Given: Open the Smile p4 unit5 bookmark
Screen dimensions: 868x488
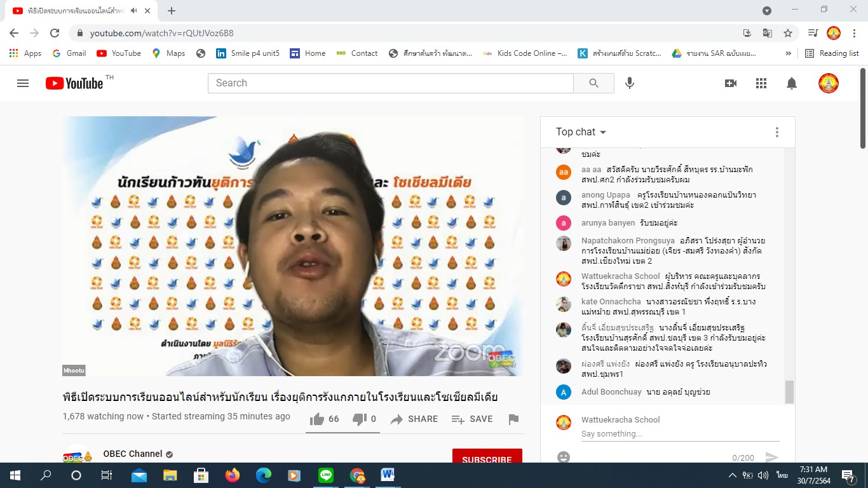Looking at the screenshot, I should click(x=248, y=53).
